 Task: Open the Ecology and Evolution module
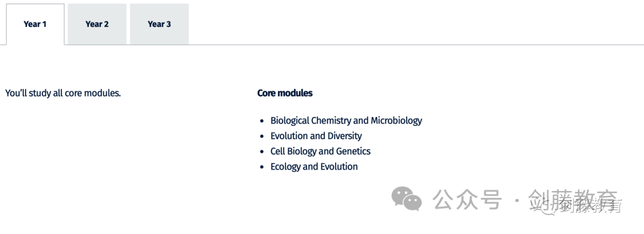click(314, 167)
